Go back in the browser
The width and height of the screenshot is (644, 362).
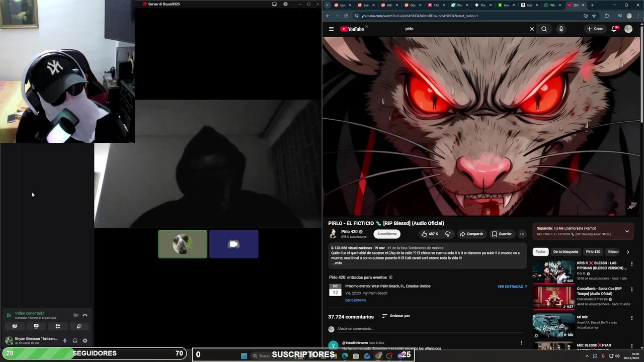point(328,16)
